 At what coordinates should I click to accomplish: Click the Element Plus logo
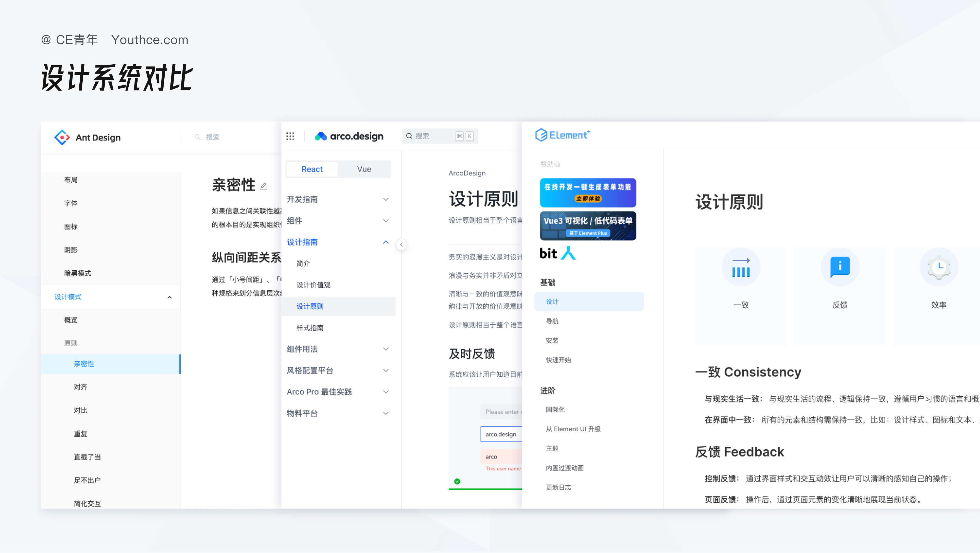point(563,135)
